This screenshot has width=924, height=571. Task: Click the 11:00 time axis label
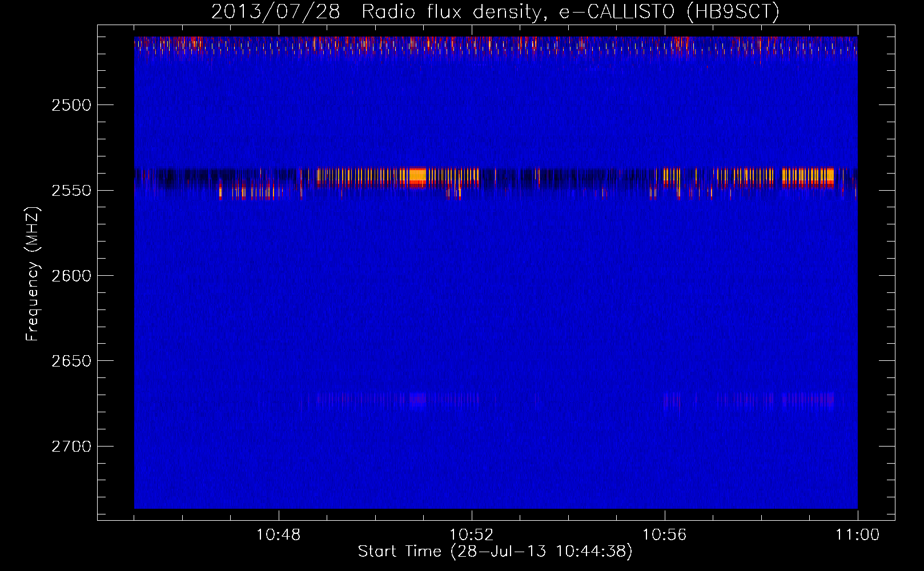pos(857,534)
